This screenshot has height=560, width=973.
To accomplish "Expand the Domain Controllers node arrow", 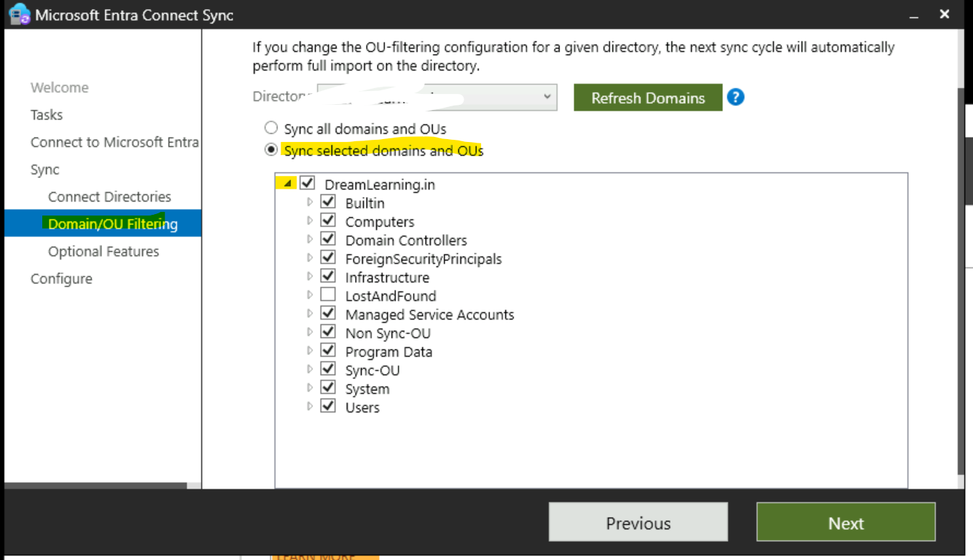I will click(x=310, y=239).
